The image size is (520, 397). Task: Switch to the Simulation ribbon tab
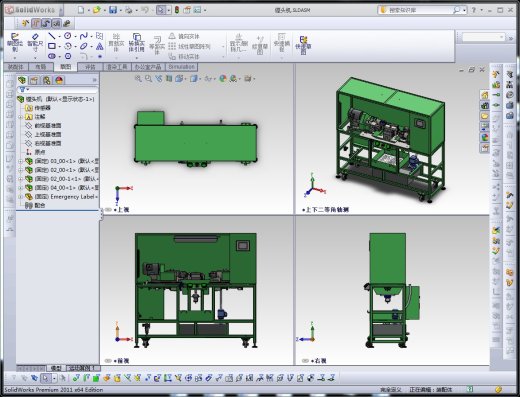point(181,67)
